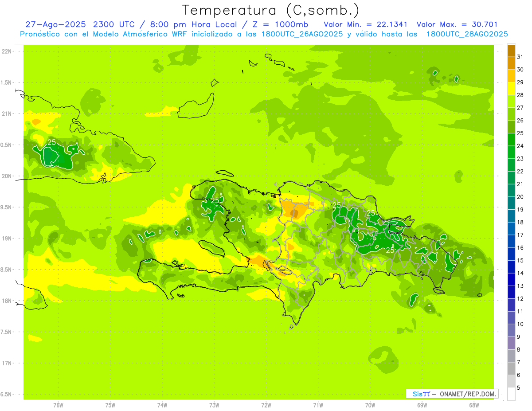Click the "1800UTC_28AGO2025" valid-until time text

coord(467,34)
